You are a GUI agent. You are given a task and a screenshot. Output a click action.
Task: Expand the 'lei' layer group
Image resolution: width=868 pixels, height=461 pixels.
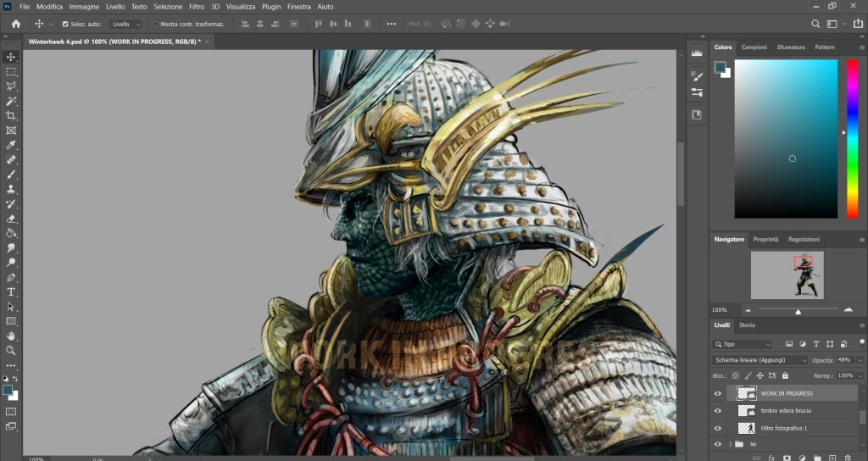(x=730, y=444)
